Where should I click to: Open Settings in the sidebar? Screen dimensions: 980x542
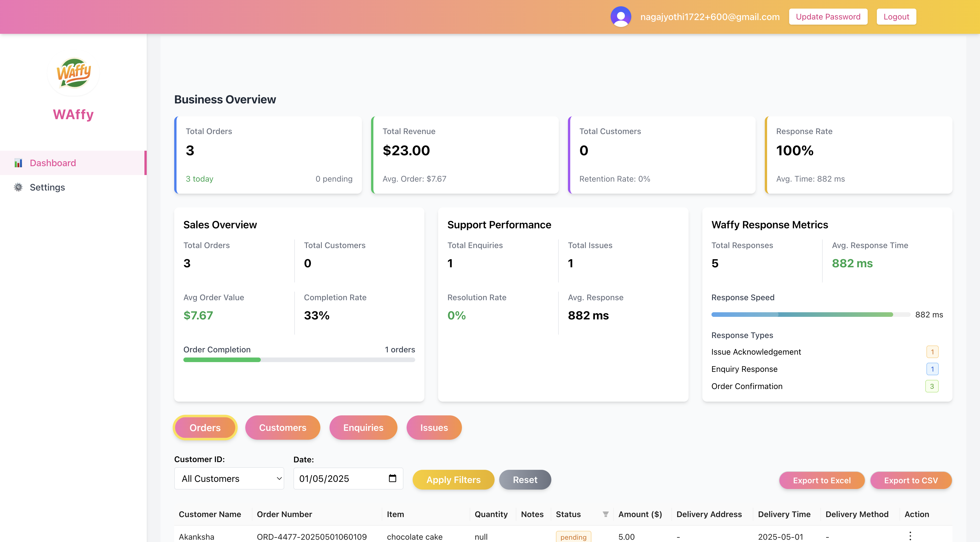tap(47, 187)
